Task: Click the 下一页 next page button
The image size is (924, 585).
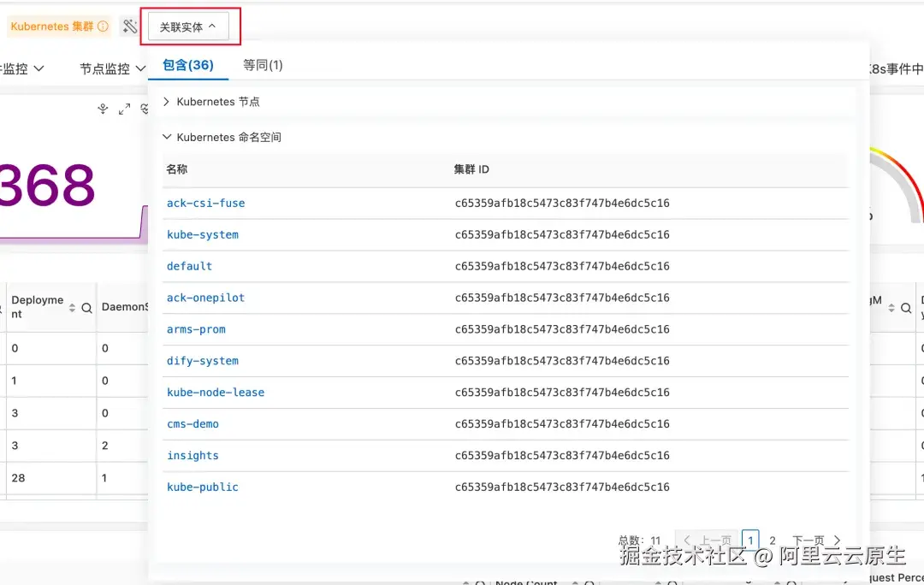Action: (817, 541)
